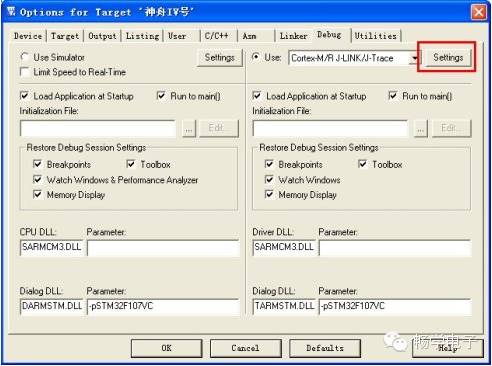The image size is (492, 366).
Task: Open the Output tab
Action: click(x=102, y=36)
